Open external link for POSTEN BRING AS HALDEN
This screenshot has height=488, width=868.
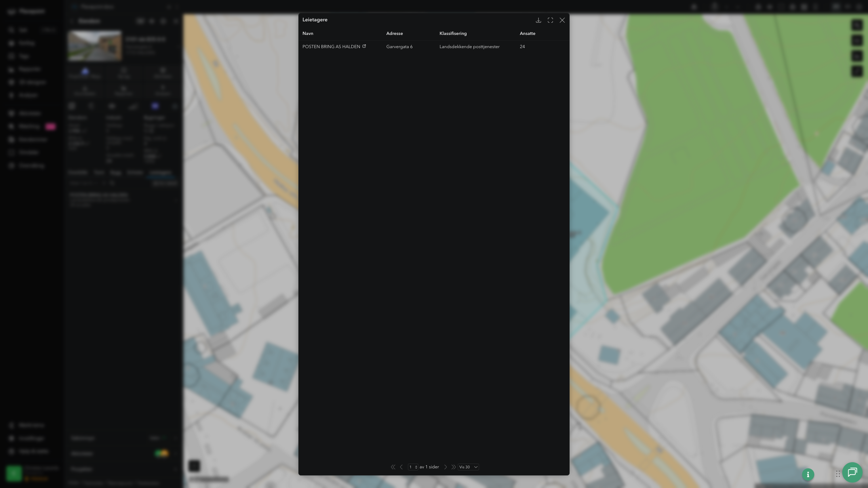click(364, 46)
